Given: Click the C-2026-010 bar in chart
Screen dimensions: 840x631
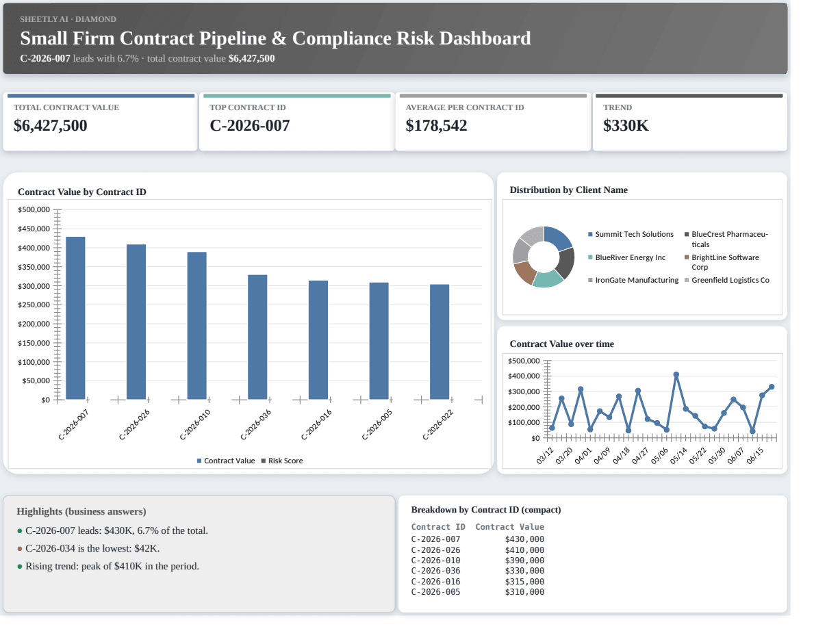Looking at the screenshot, I should point(197,325).
